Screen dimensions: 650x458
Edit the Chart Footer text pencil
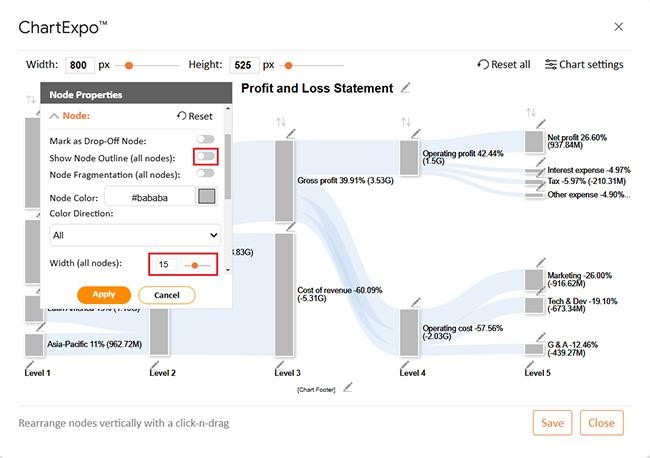[347, 387]
